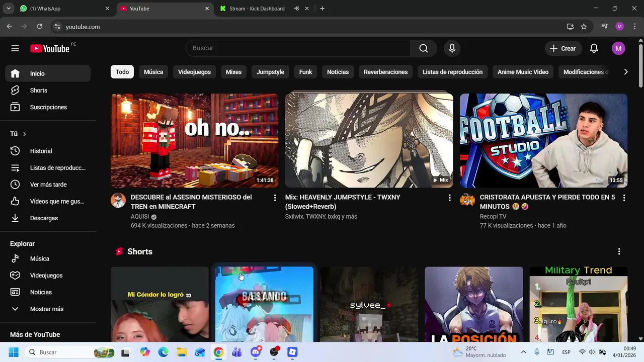
Task: Open Chrome media controls icon
Action: (x=605, y=27)
